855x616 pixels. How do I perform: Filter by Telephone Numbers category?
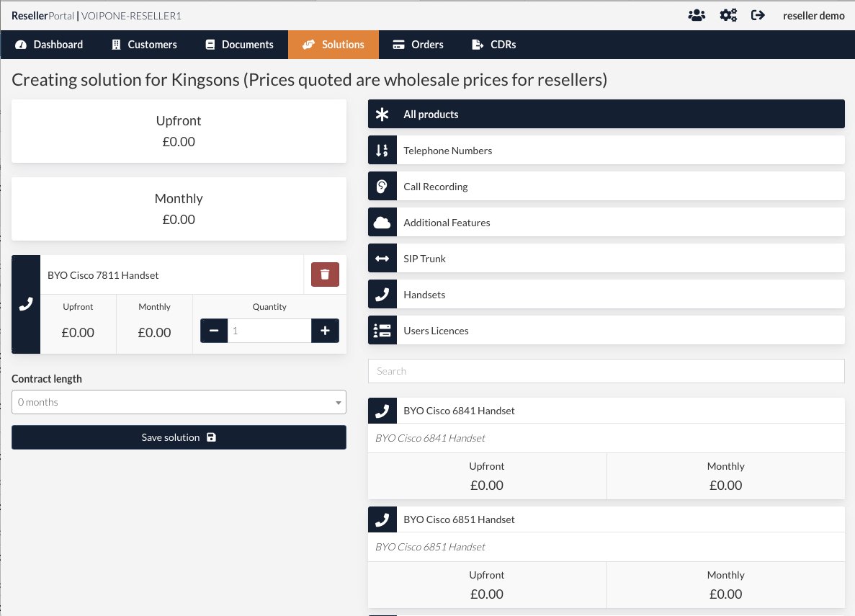pos(606,150)
